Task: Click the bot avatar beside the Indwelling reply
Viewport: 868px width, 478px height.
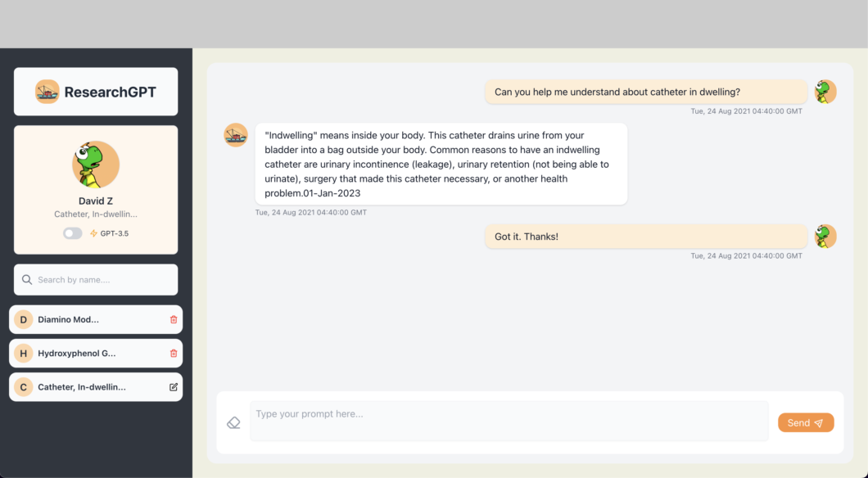Action: pyautogui.click(x=236, y=135)
